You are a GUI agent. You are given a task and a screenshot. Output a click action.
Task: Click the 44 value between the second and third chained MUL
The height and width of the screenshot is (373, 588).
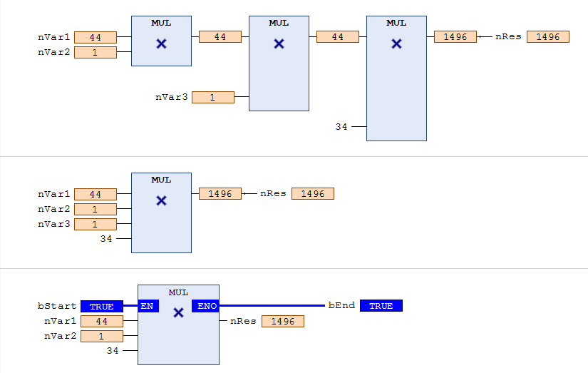click(338, 37)
